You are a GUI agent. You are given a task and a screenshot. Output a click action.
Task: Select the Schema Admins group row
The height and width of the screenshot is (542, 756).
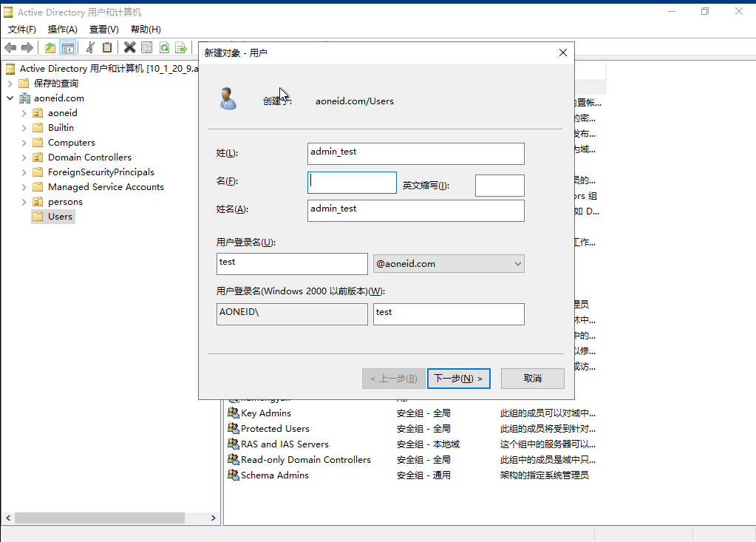pyautogui.click(x=274, y=475)
